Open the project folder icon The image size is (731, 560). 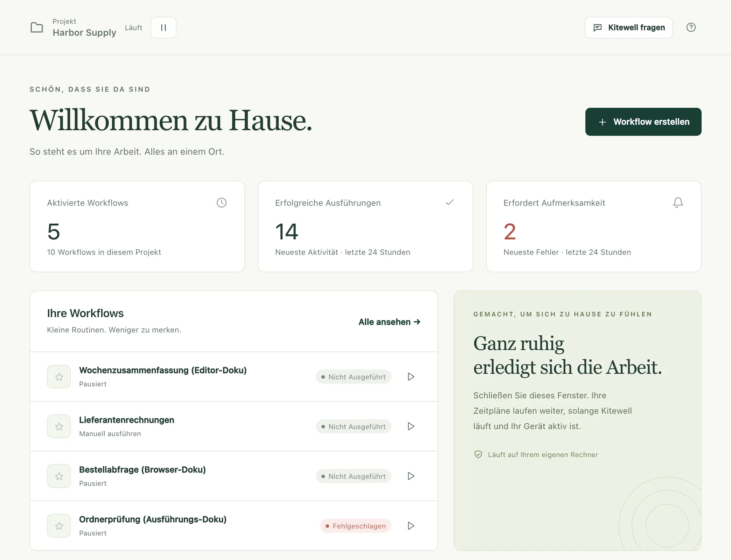click(x=37, y=27)
